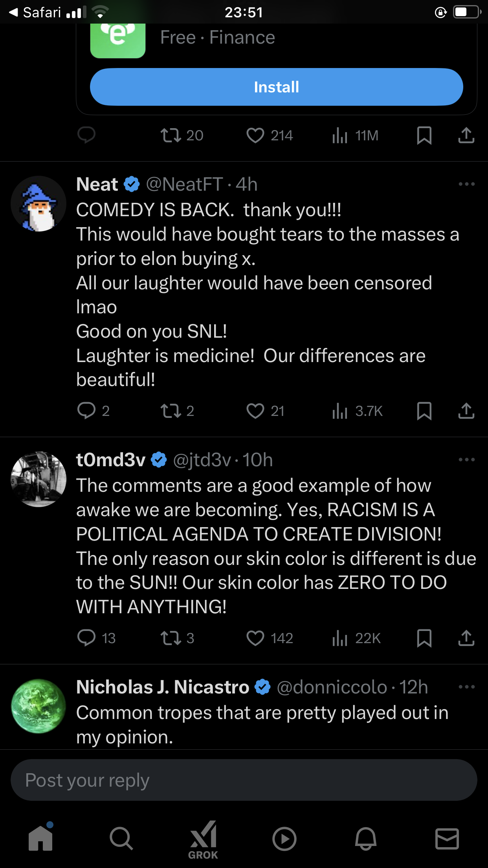The width and height of the screenshot is (488, 868).
Task: Open @NeatFT wizard profile picture
Action: [x=39, y=204]
